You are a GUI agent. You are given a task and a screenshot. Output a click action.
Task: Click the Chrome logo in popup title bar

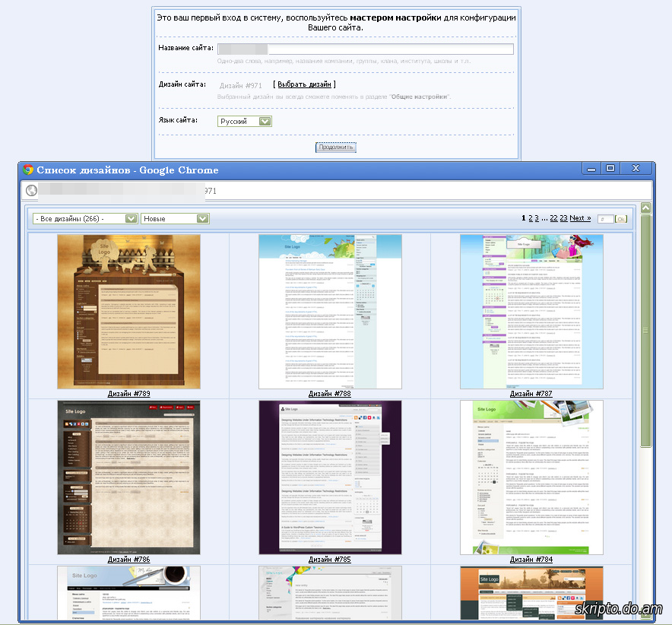point(28,170)
